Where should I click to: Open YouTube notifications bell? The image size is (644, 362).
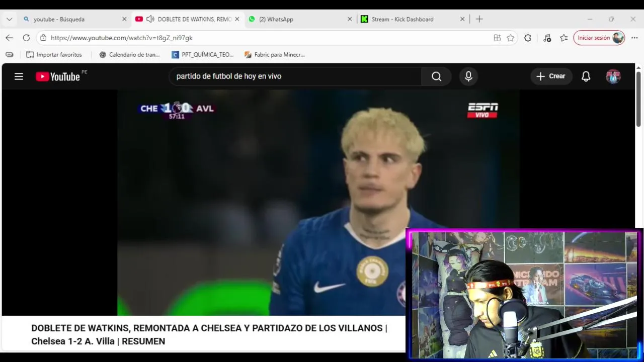(586, 76)
